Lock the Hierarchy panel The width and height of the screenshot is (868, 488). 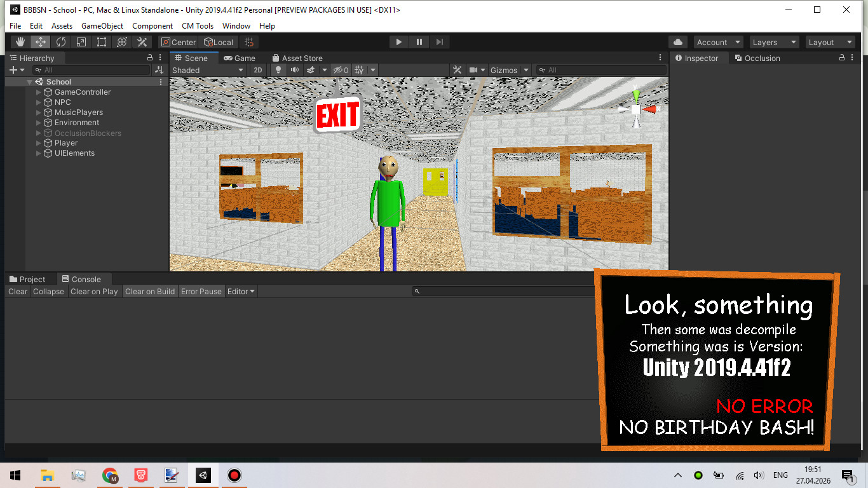(150, 58)
